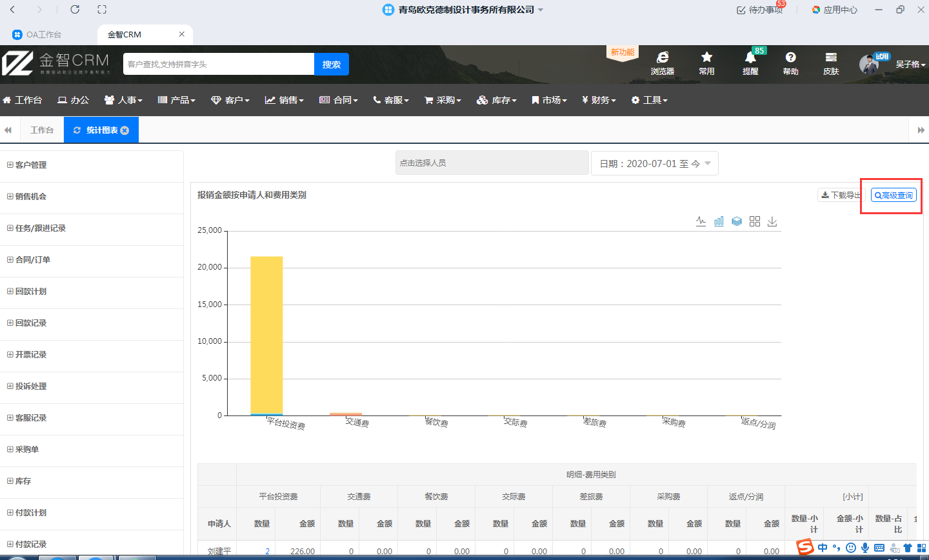Open 皮肤 skin settings icon
The image size is (929, 560).
831,63
